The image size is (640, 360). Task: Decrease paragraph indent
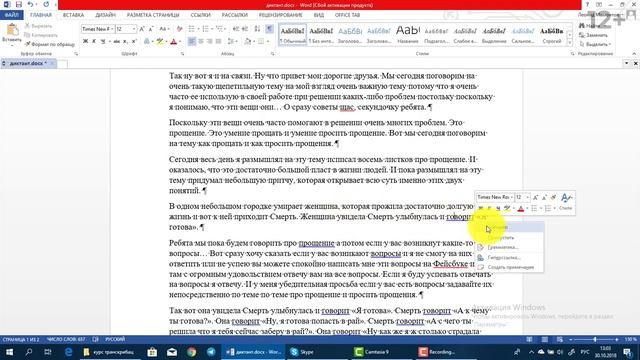[x=236, y=29]
